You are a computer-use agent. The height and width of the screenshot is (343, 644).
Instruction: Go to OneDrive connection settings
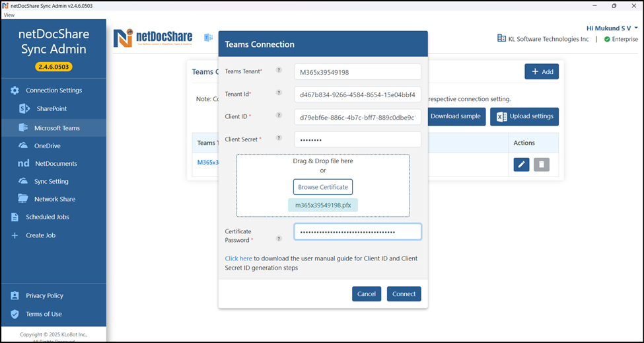(x=54, y=146)
